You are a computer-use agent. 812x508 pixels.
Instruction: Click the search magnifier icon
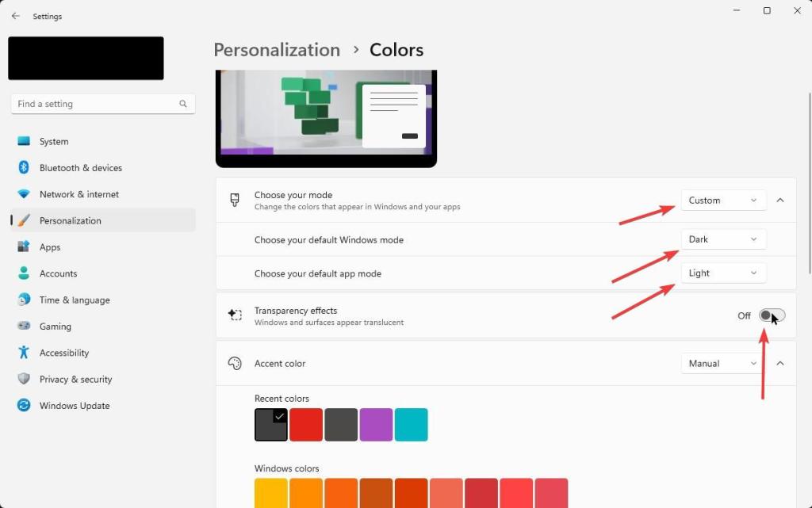tap(183, 104)
